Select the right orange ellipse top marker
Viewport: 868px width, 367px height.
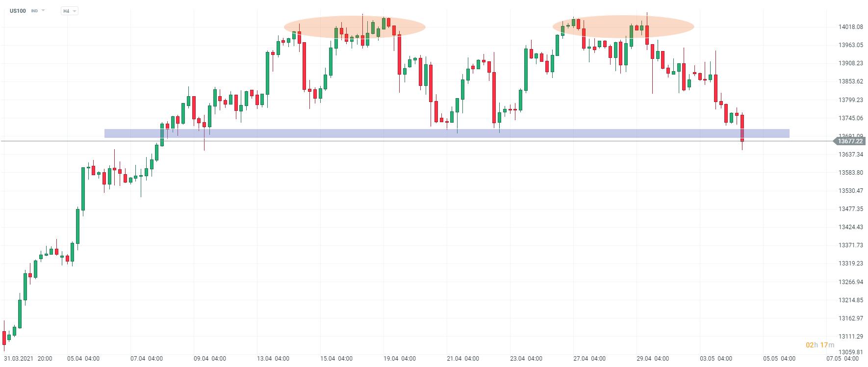(x=623, y=26)
